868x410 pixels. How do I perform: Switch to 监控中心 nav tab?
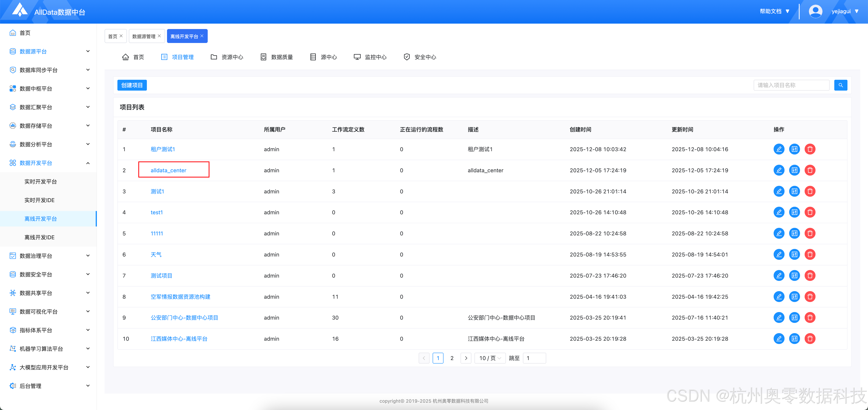tap(370, 57)
